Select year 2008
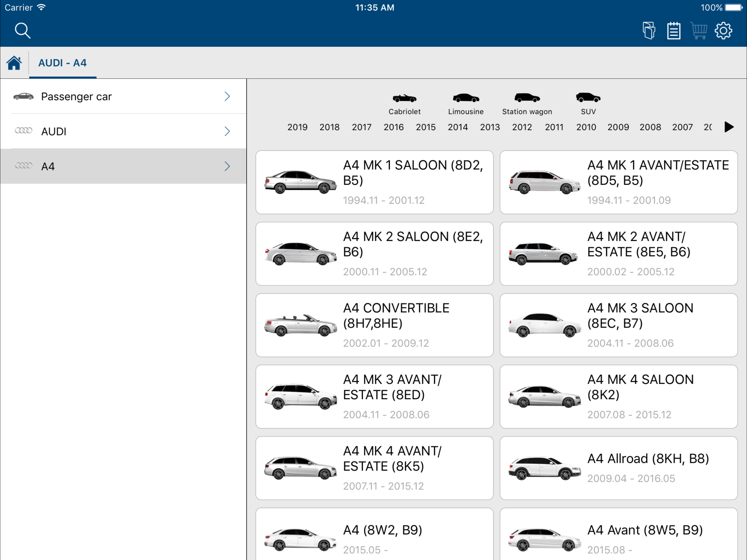This screenshot has height=560, width=747. 650,127
